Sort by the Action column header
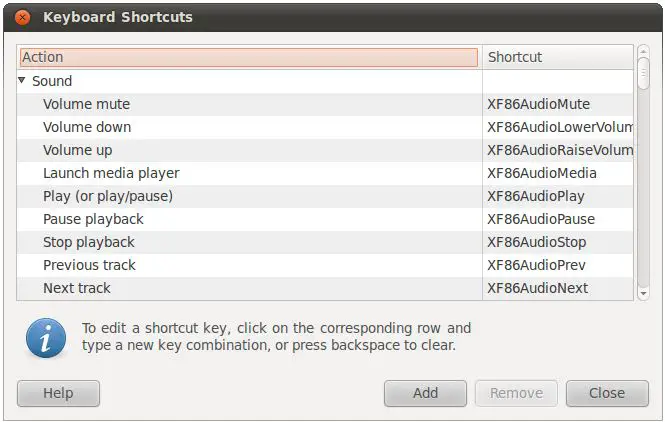Screen dimensions: 665x422 249,57
